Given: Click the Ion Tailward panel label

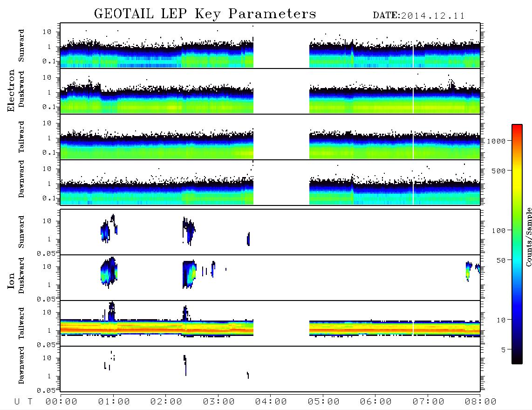Looking at the screenshot, I should point(21,323).
